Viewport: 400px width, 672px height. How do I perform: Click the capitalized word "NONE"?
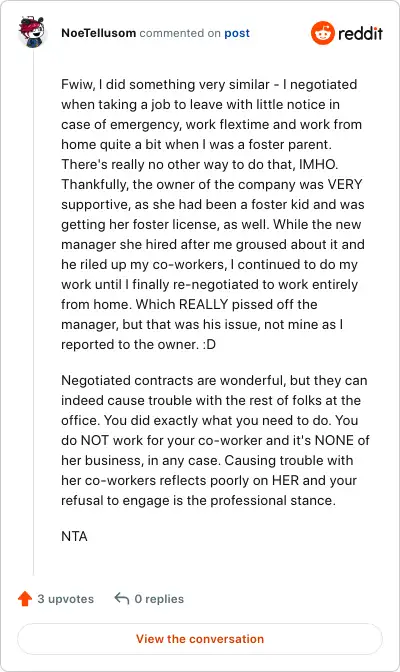coord(334,440)
